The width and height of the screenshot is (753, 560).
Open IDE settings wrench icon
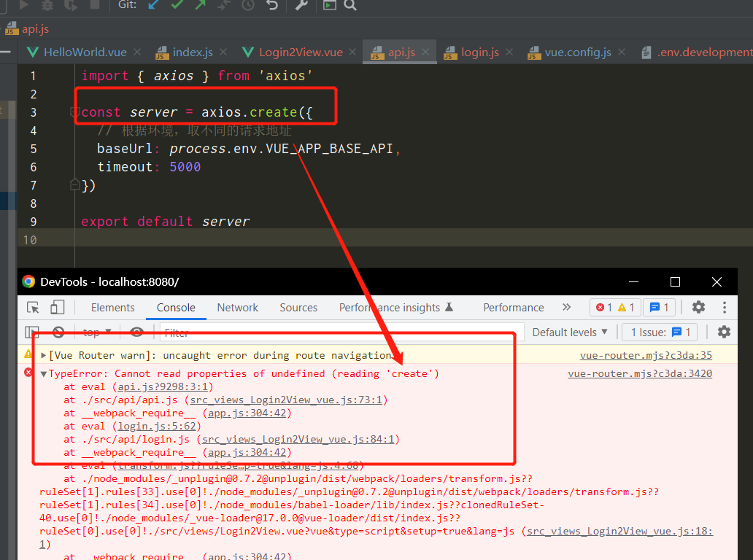click(301, 5)
